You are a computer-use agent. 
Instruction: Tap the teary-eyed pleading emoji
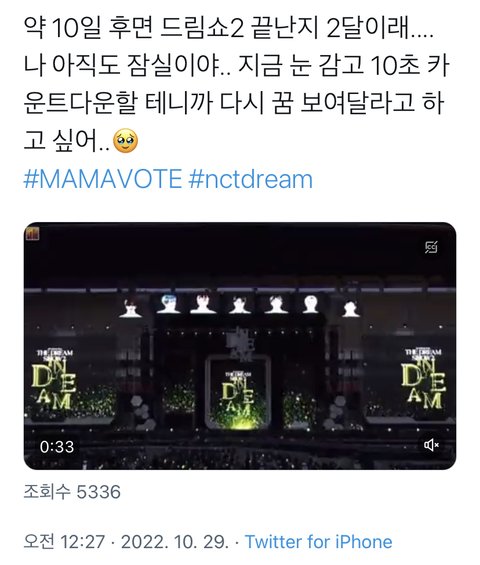point(125,141)
